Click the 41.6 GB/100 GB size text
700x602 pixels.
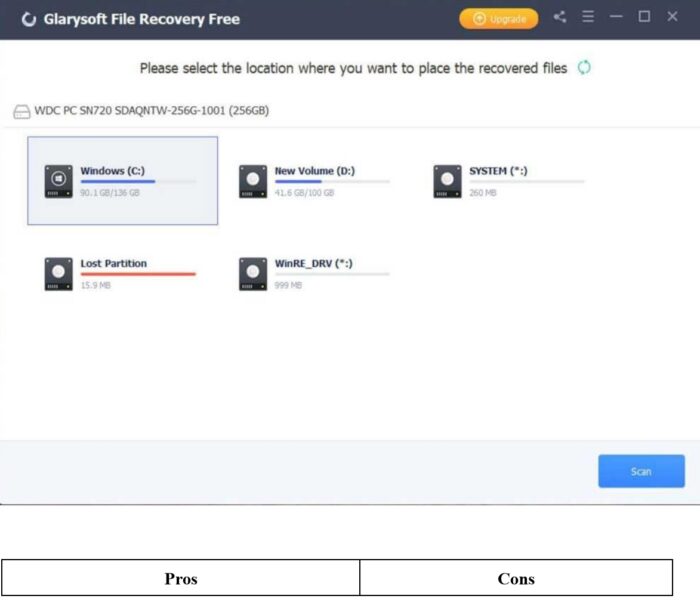tap(304, 193)
